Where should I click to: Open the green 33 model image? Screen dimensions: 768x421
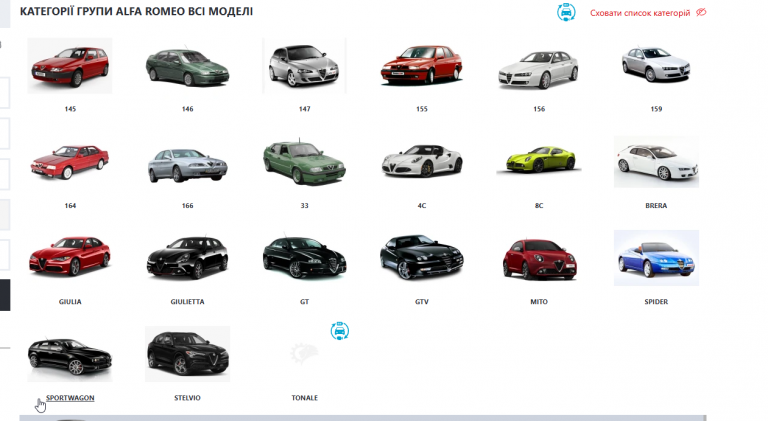(x=304, y=162)
